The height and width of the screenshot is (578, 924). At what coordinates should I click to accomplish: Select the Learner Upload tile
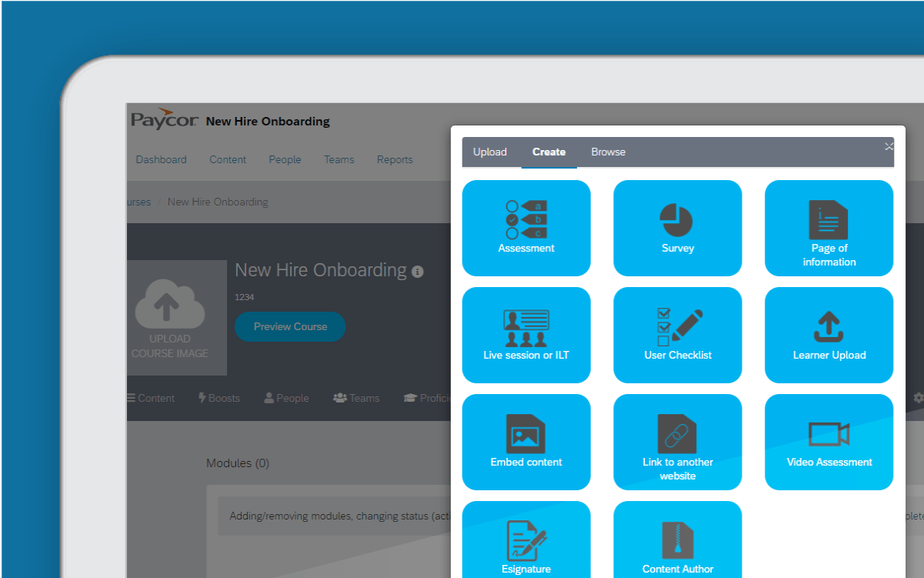[829, 335]
